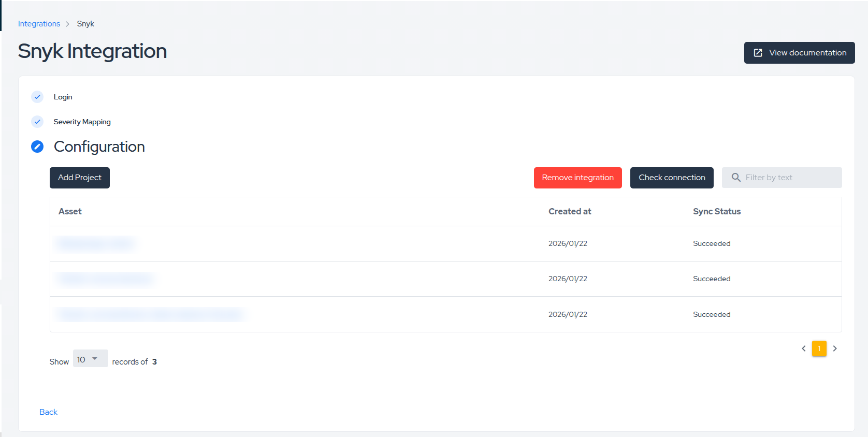This screenshot has width=868, height=437.
Task: Click Add Project button
Action: pos(80,178)
